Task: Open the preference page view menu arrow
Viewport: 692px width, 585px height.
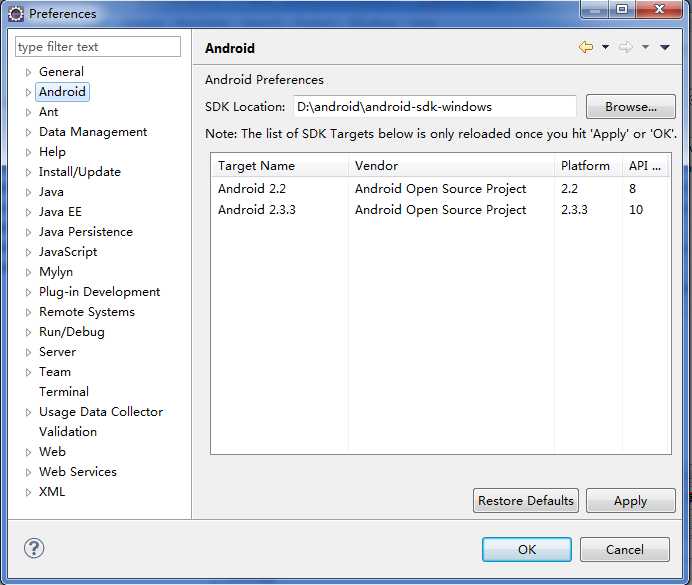Action: [665, 47]
